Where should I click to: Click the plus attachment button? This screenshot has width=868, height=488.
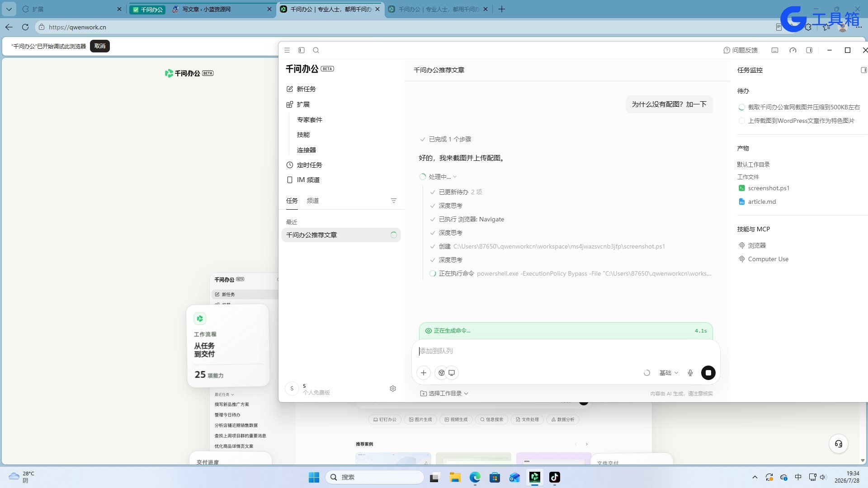pyautogui.click(x=424, y=373)
